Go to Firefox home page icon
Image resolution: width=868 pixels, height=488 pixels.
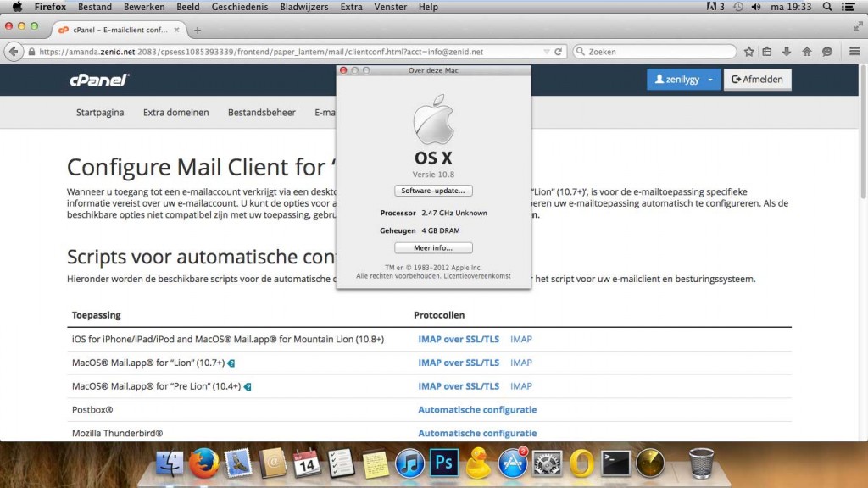807,52
